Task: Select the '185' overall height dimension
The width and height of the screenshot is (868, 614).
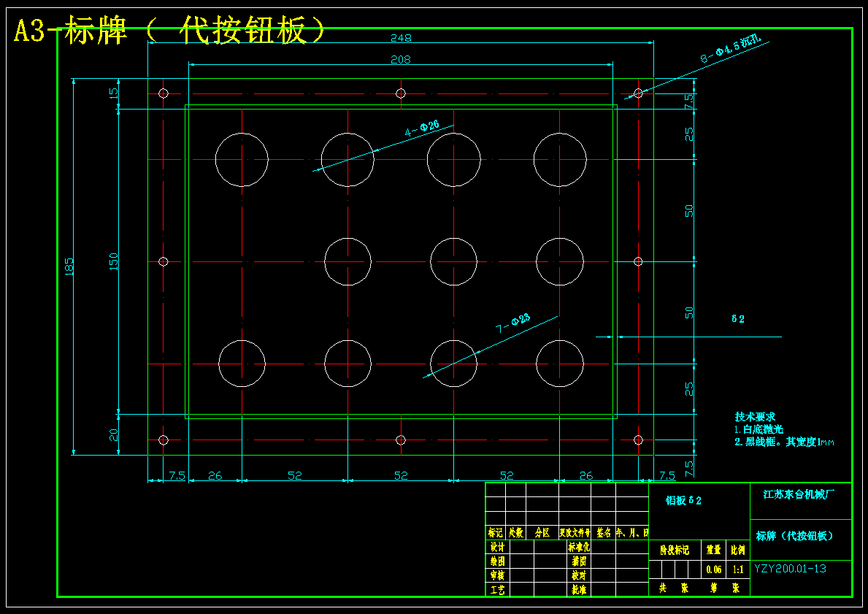Action: click(69, 266)
